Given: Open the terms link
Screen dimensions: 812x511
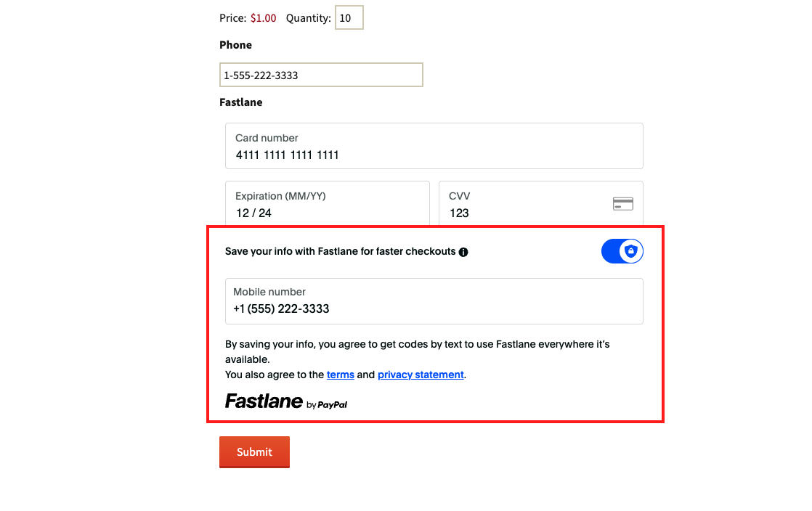Looking at the screenshot, I should (340, 375).
